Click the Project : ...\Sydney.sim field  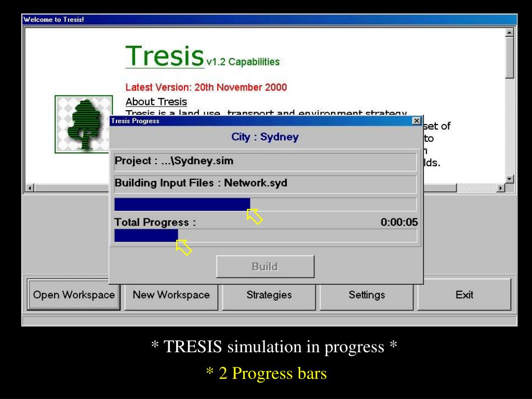tap(265, 162)
